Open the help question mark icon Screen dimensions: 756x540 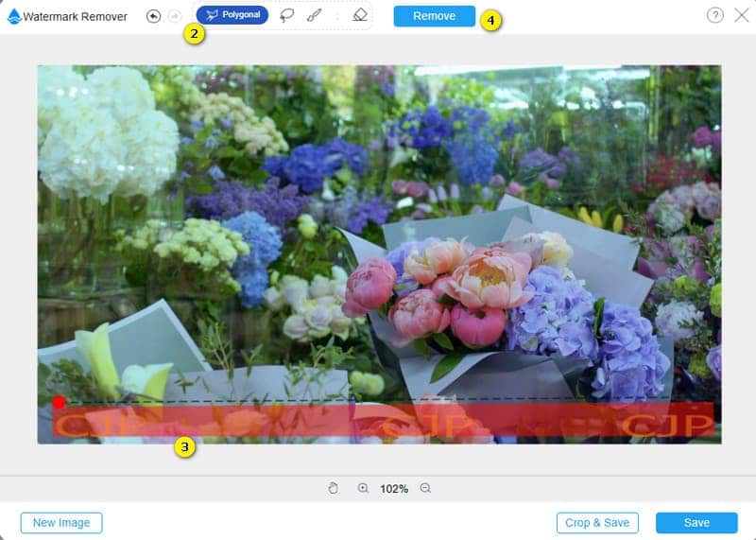click(x=715, y=15)
